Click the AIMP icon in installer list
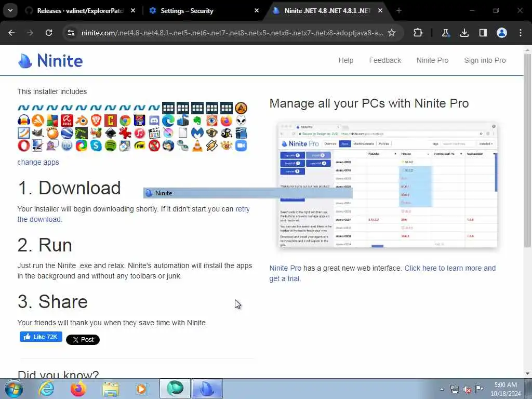The width and height of the screenshot is (532, 399). (x=241, y=108)
